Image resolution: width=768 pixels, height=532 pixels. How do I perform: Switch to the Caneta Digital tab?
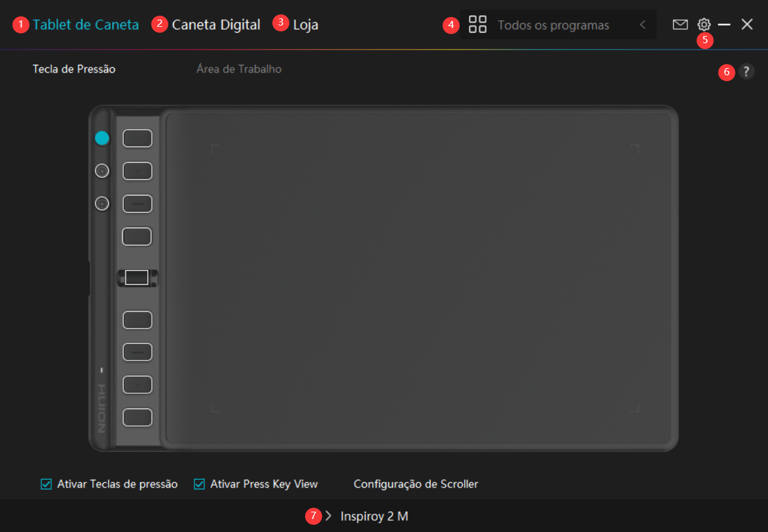(x=216, y=25)
